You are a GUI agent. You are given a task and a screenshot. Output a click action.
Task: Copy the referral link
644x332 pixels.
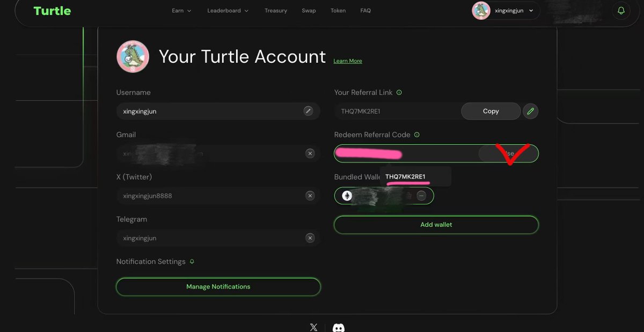(x=491, y=111)
